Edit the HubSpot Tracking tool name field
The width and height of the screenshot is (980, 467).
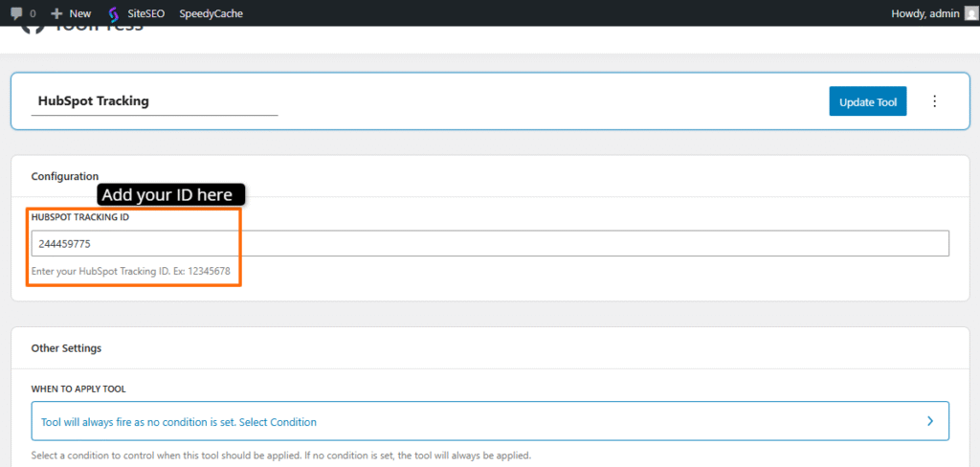154,101
